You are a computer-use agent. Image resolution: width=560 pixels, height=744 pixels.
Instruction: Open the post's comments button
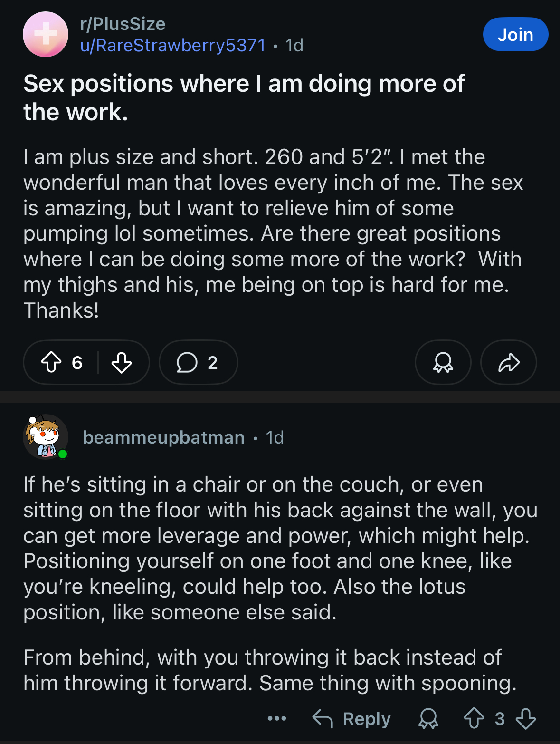[x=198, y=362]
